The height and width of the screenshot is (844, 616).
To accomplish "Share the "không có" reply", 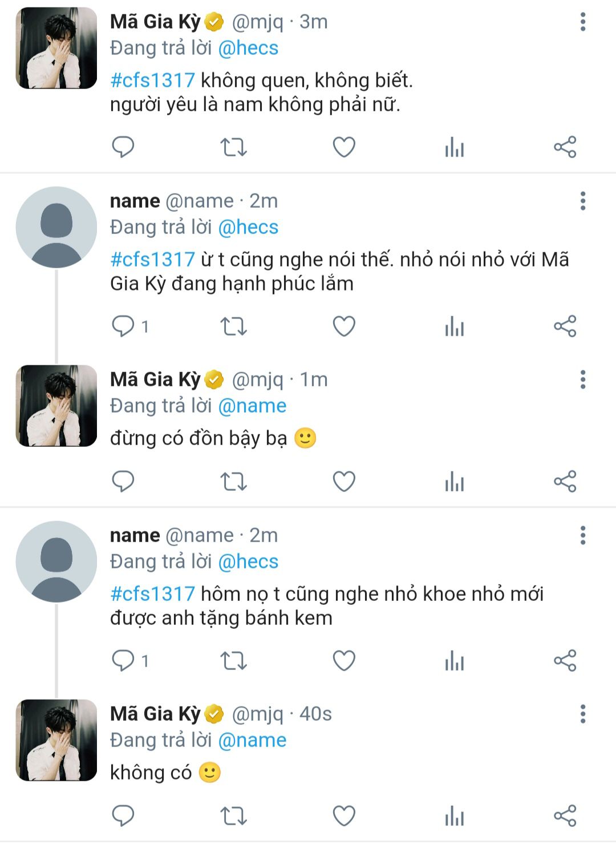I will pos(565,816).
